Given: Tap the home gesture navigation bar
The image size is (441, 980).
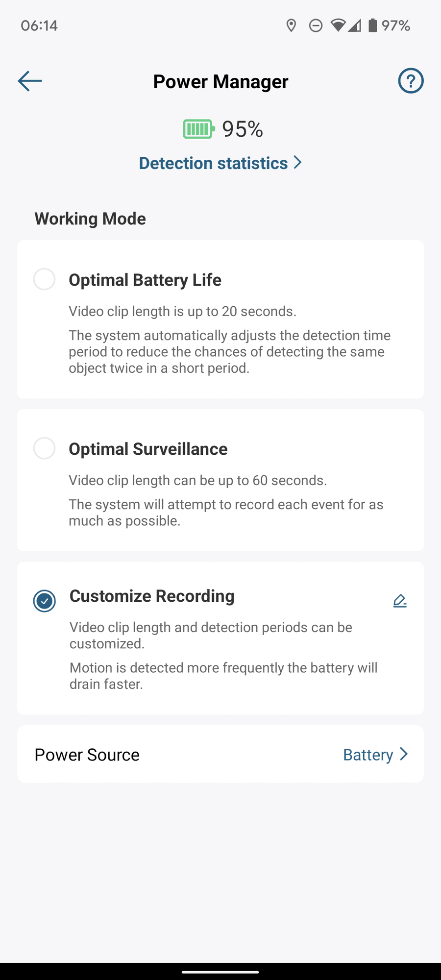Looking at the screenshot, I should click(x=220, y=971).
